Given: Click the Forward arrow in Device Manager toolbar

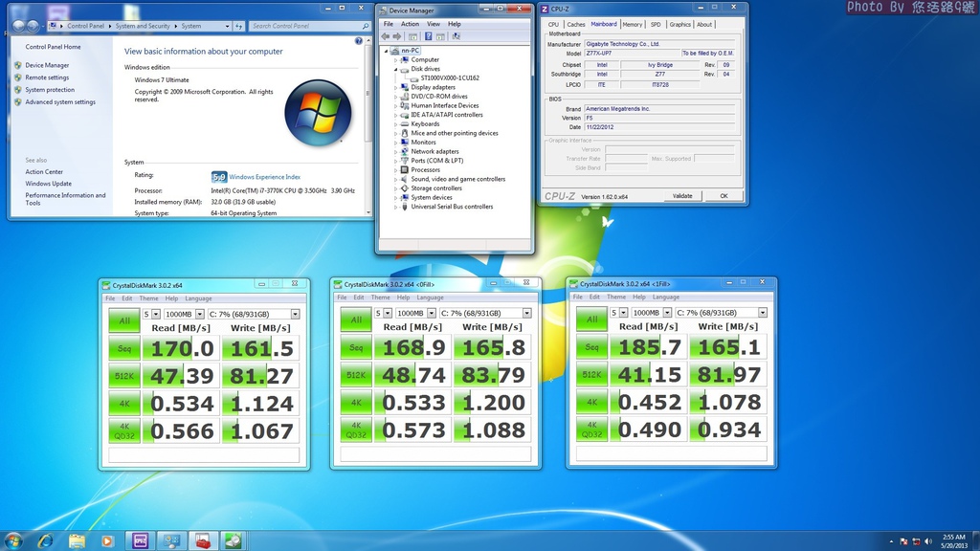Looking at the screenshot, I should 397,36.
